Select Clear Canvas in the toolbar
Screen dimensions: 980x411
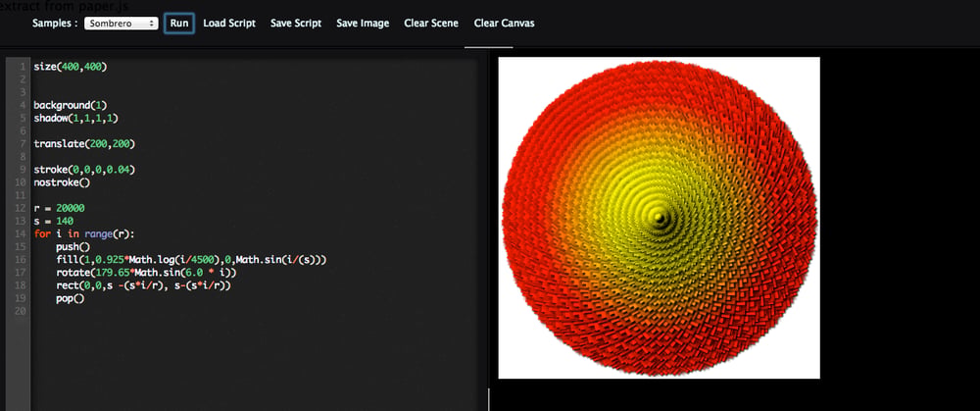pyautogui.click(x=505, y=24)
